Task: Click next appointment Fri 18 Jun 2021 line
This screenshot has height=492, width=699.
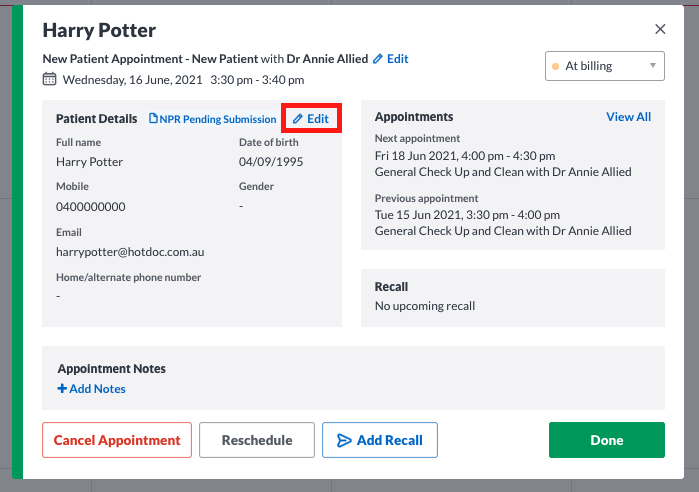Action: tap(465, 156)
